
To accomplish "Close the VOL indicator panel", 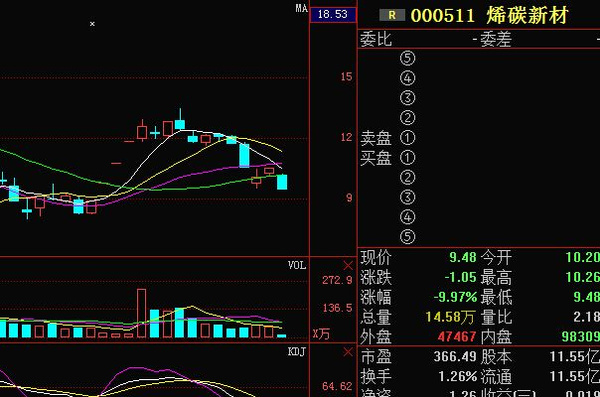I will coord(348,265).
